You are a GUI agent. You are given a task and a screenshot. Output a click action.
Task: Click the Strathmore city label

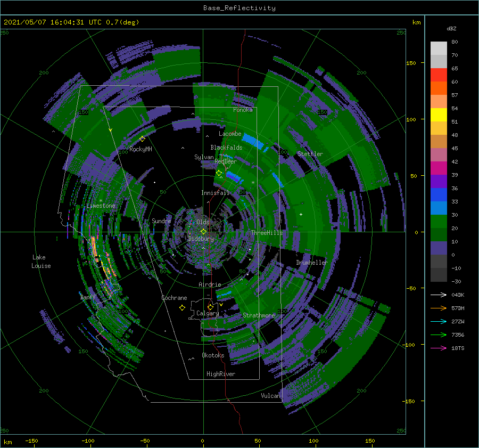coord(259,315)
